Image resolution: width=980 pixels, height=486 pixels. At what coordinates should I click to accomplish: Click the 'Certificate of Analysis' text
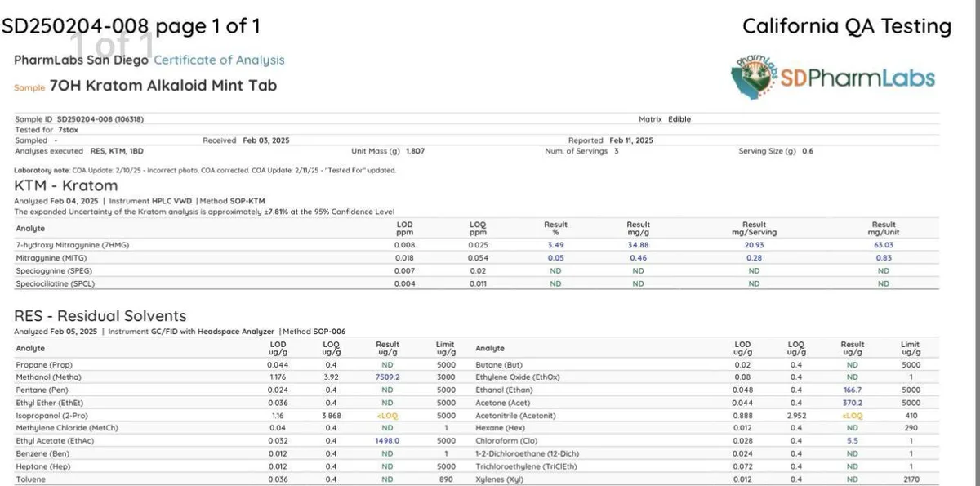click(x=220, y=60)
